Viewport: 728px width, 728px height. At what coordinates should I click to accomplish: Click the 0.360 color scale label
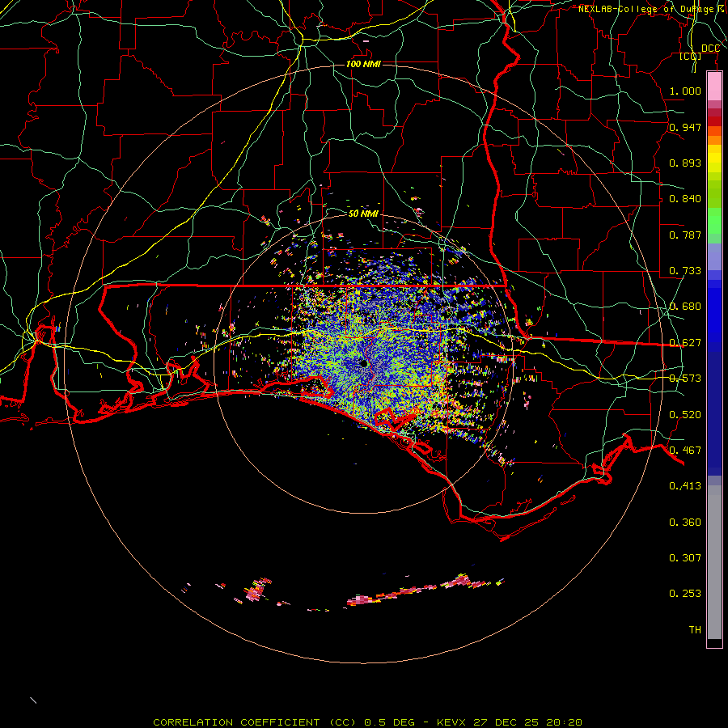click(685, 522)
